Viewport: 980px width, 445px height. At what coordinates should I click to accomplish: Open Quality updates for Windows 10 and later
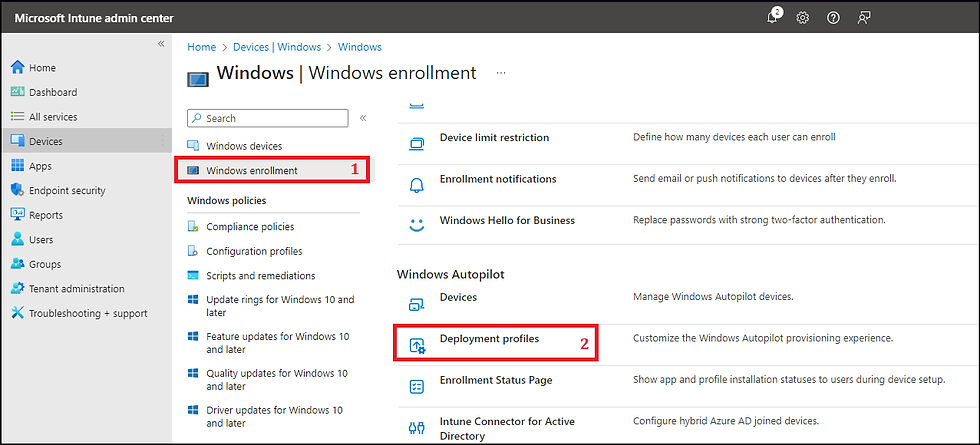[277, 379]
